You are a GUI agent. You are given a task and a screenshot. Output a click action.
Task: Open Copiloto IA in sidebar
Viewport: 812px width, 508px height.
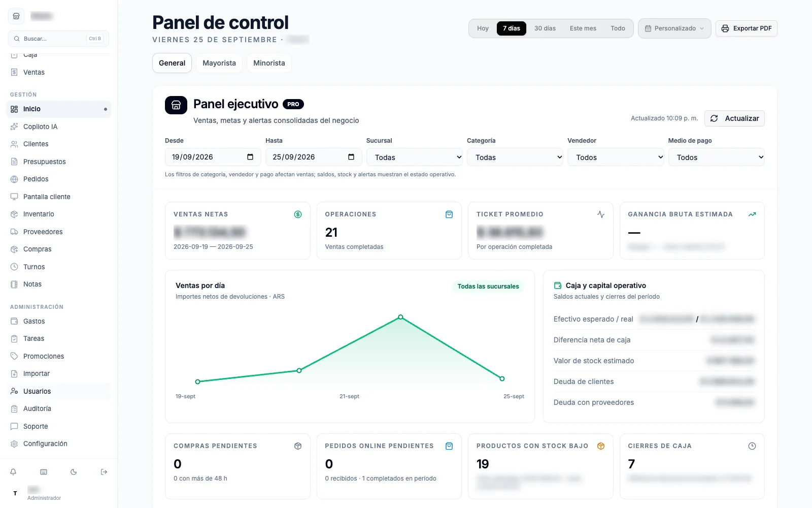pos(59,126)
